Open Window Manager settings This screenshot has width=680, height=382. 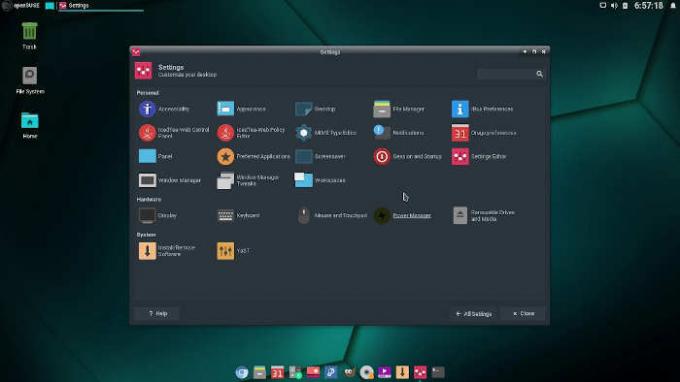(x=170, y=180)
